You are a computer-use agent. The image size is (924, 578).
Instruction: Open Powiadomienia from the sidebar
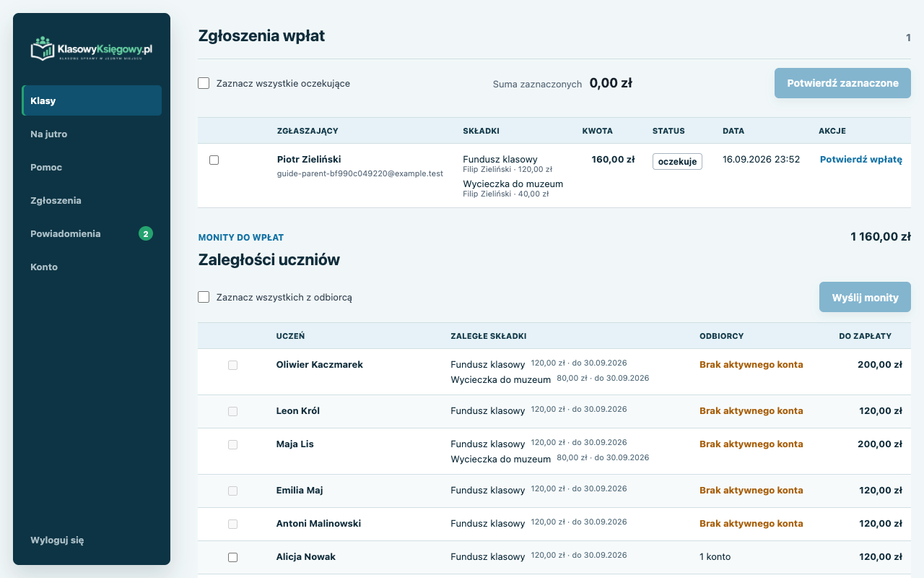pos(92,233)
